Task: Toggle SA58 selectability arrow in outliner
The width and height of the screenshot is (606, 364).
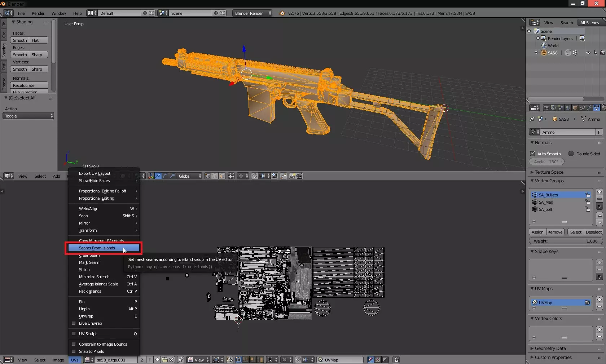Action: click(x=596, y=53)
